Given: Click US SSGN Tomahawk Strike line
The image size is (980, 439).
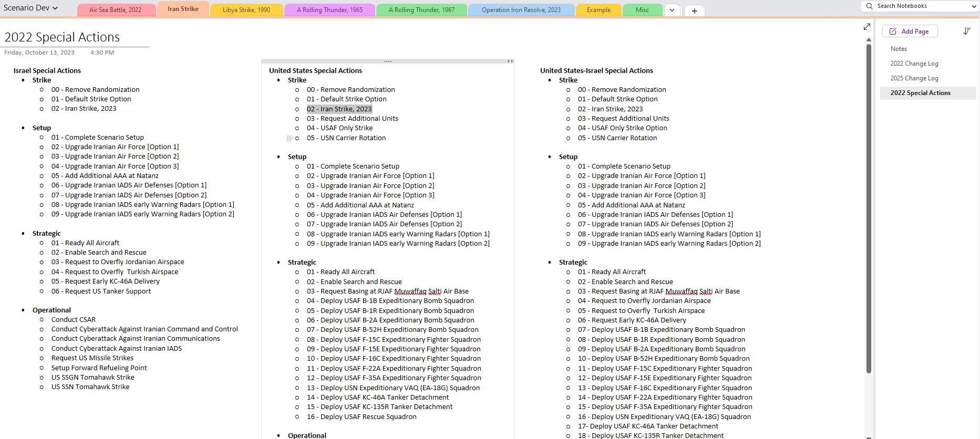Looking at the screenshot, I should coord(93,377).
